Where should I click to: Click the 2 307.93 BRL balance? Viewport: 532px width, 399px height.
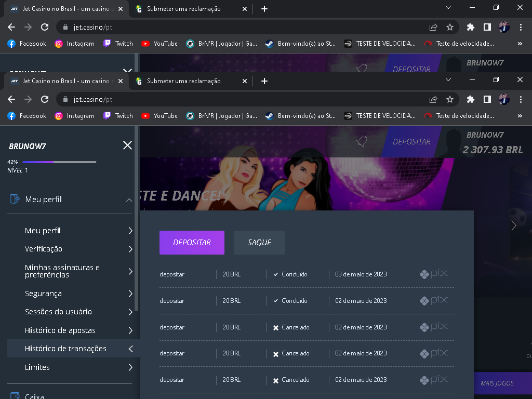point(493,150)
